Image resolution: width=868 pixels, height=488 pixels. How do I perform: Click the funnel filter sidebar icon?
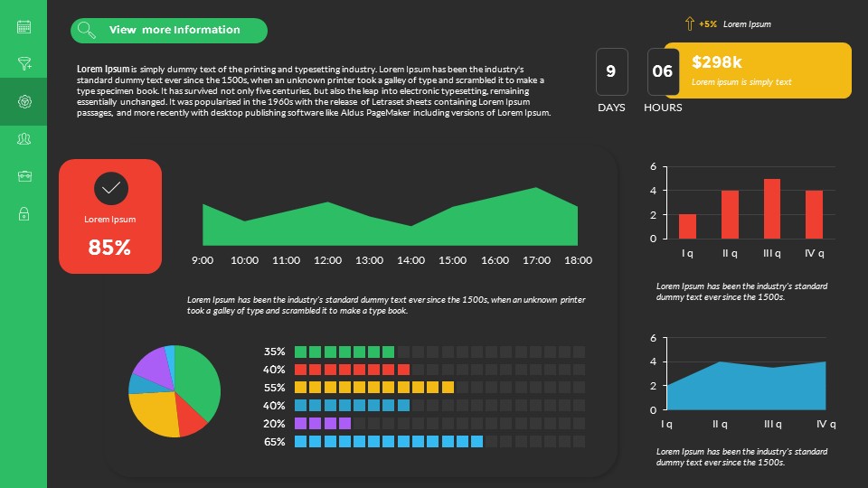(24, 63)
